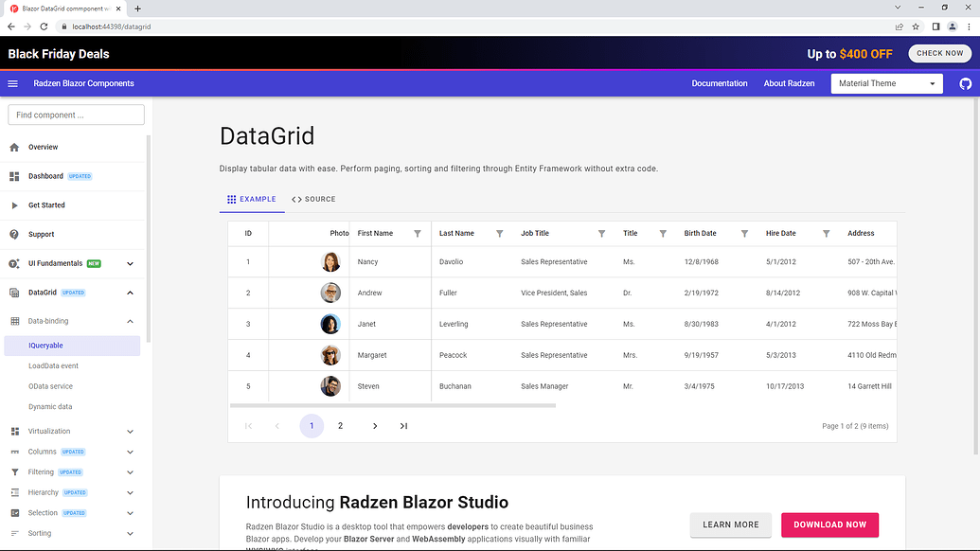Open the filter funnel on Job Title column
The width and height of the screenshot is (980, 551).
(601, 233)
